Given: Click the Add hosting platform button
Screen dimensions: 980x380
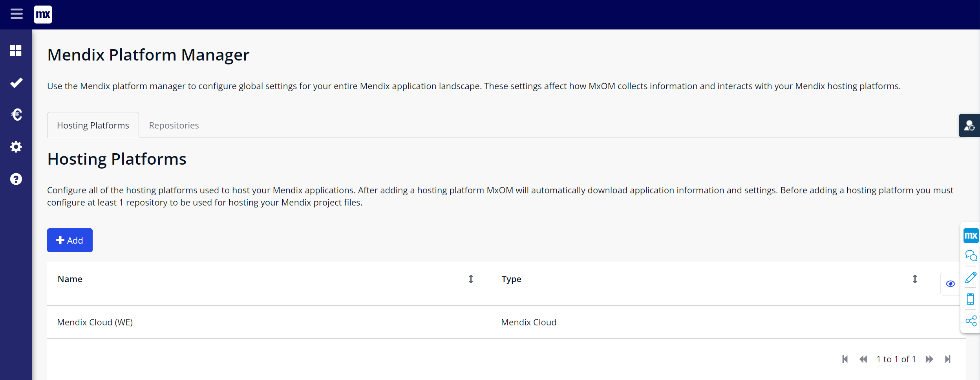Looking at the screenshot, I should (x=70, y=240).
